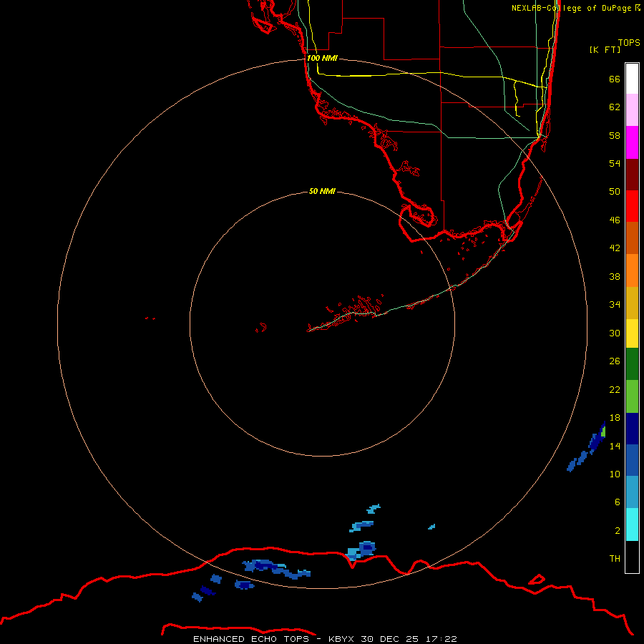The image size is (644, 644).
Task: Click the tiny Dry Tortugas island outlines
Action: tap(150, 318)
